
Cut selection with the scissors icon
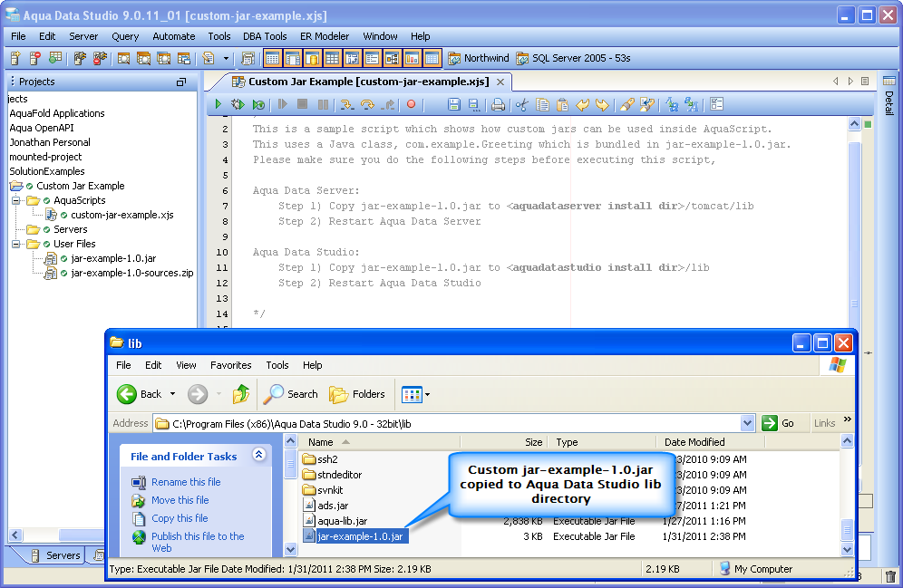pos(521,104)
